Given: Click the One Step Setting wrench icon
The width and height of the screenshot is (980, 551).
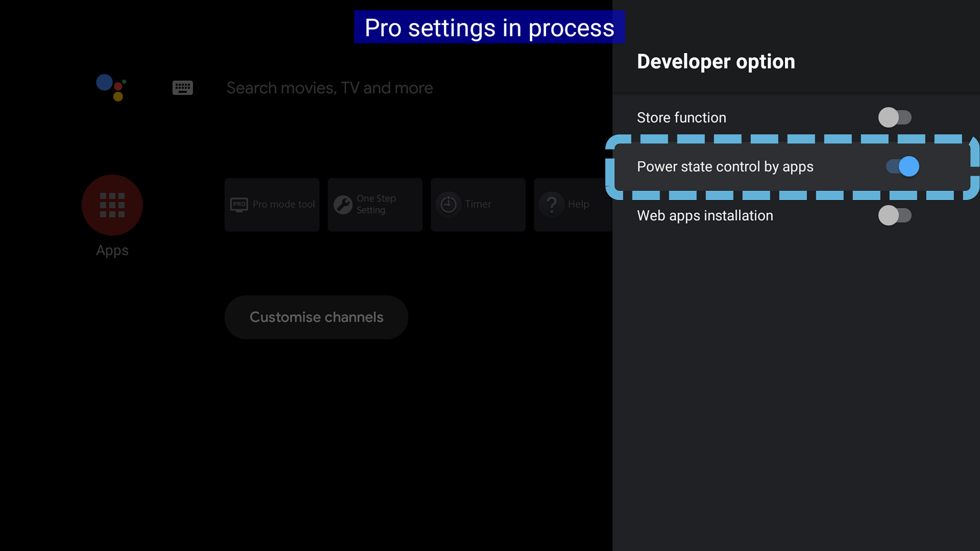Looking at the screenshot, I should (343, 205).
